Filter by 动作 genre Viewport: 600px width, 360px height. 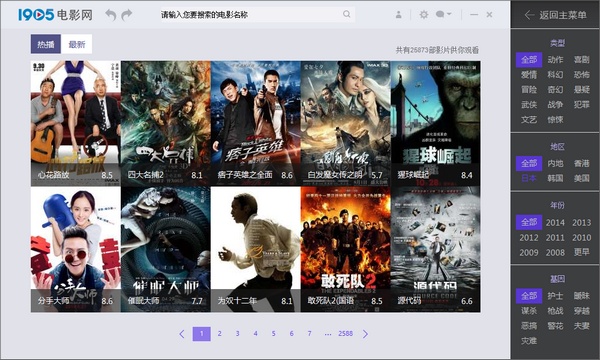[555, 60]
